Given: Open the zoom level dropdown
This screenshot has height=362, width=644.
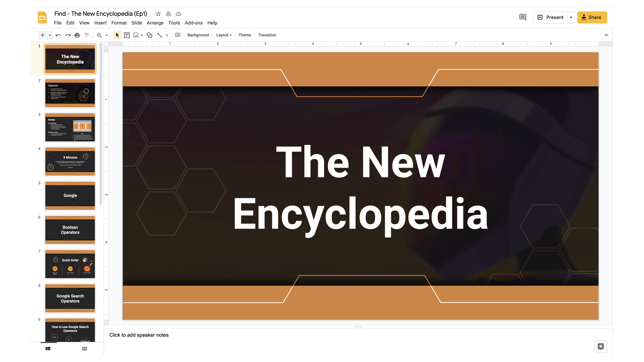Looking at the screenshot, I should 106,35.
